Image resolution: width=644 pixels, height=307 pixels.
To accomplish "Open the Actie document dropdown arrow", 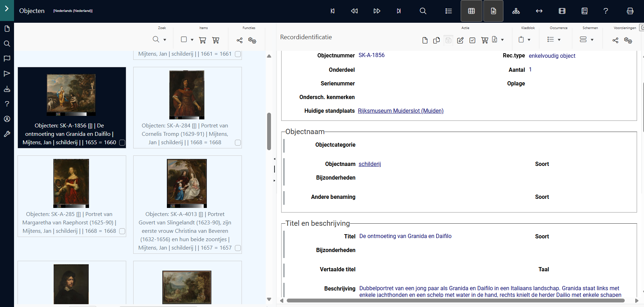I will click(x=502, y=40).
